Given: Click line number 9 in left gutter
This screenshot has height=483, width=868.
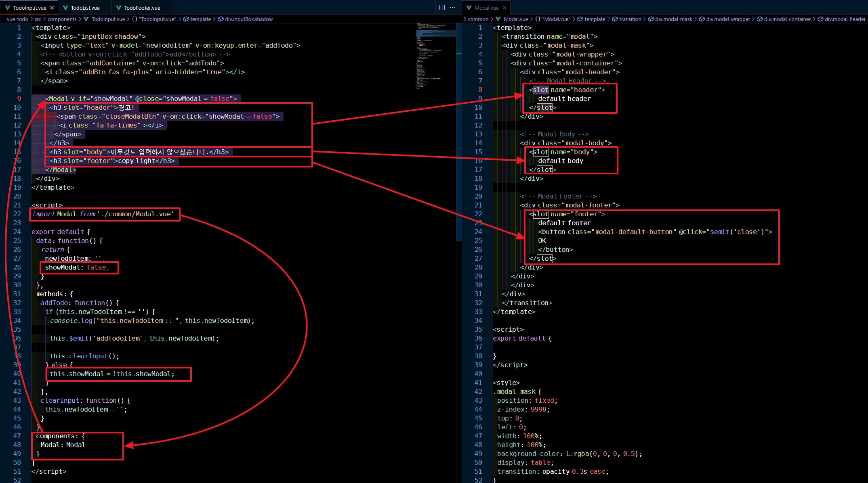Looking at the screenshot, I should click(19, 98).
